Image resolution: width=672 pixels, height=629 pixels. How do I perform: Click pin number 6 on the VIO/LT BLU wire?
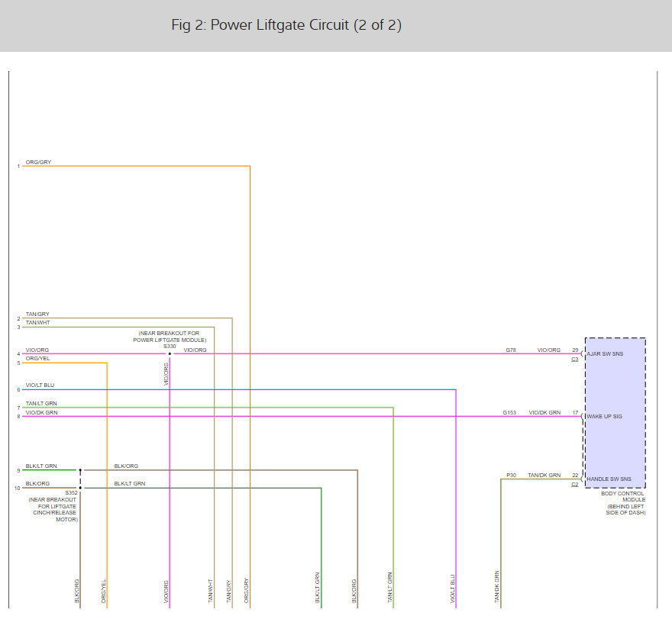18,390
